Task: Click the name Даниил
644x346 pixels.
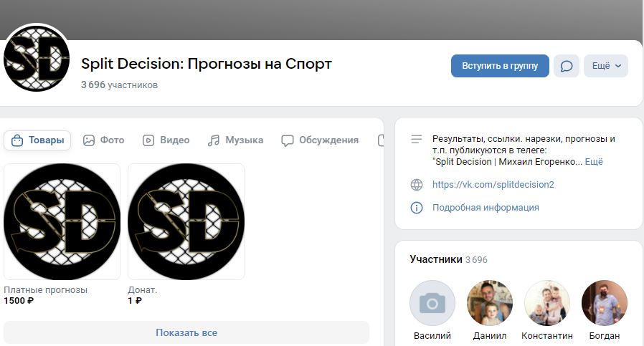Action: point(490,336)
